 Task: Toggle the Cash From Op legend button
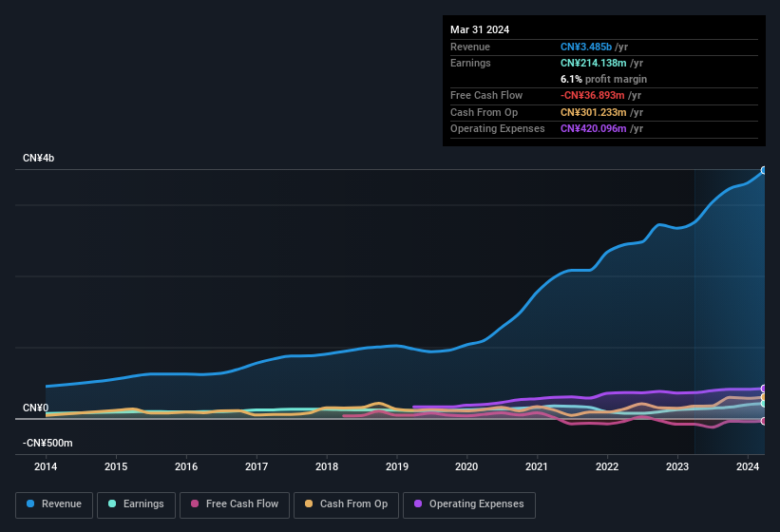346,504
